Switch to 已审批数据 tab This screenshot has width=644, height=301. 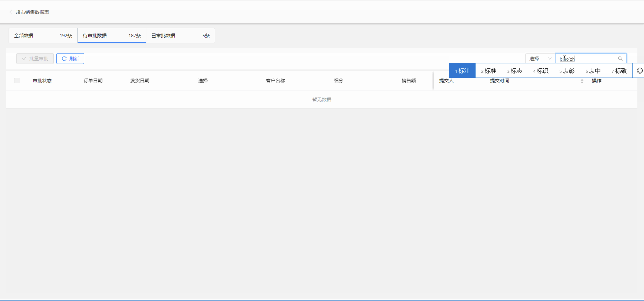tap(180, 35)
